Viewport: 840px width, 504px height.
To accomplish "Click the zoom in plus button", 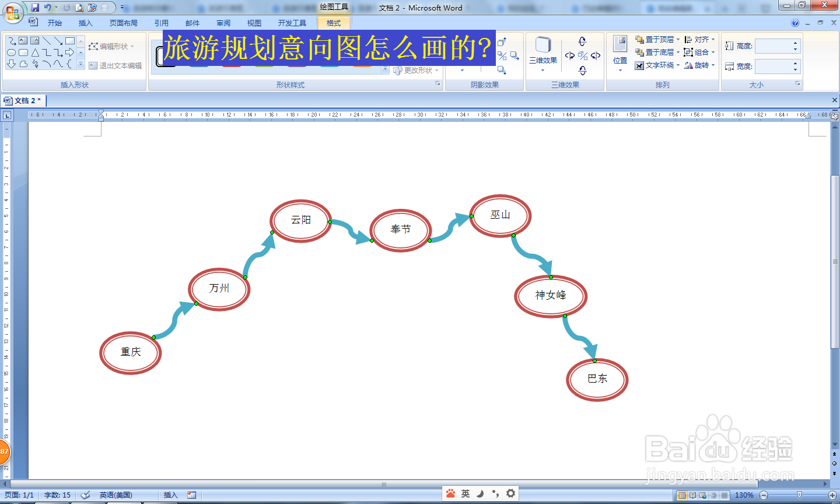I will 832,495.
